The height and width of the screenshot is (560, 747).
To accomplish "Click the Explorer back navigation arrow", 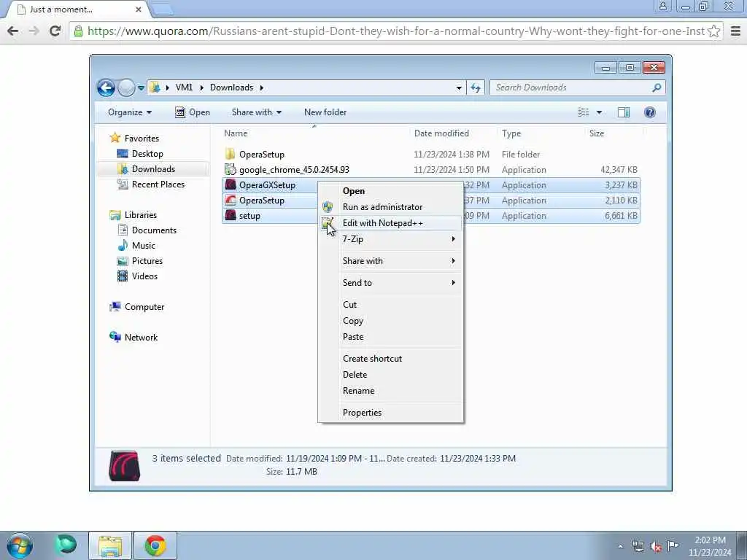I will point(106,87).
